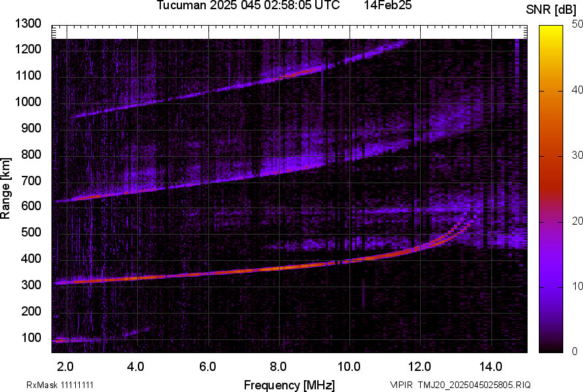583x392 pixels.
Task: Click the frequency tick label "2.0"
Action: point(65,367)
